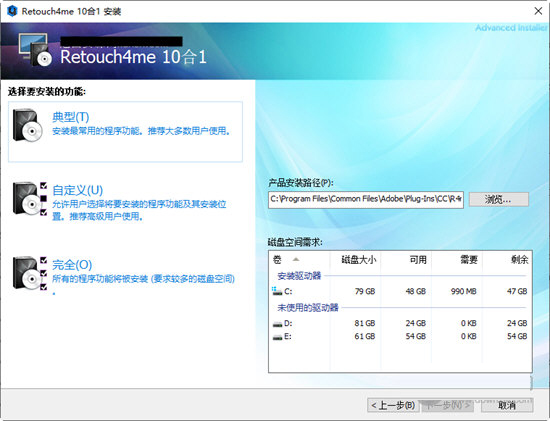Image resolution: width=550 pixels, height=421 pixels.
Task: Click the 未使用的驱动器 group header
Action: pos(308,308)
